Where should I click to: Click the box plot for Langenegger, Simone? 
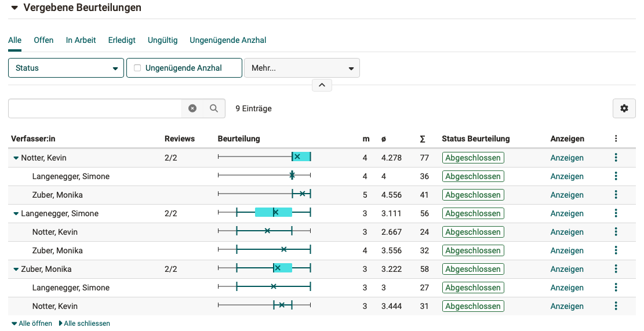[264, 213]
